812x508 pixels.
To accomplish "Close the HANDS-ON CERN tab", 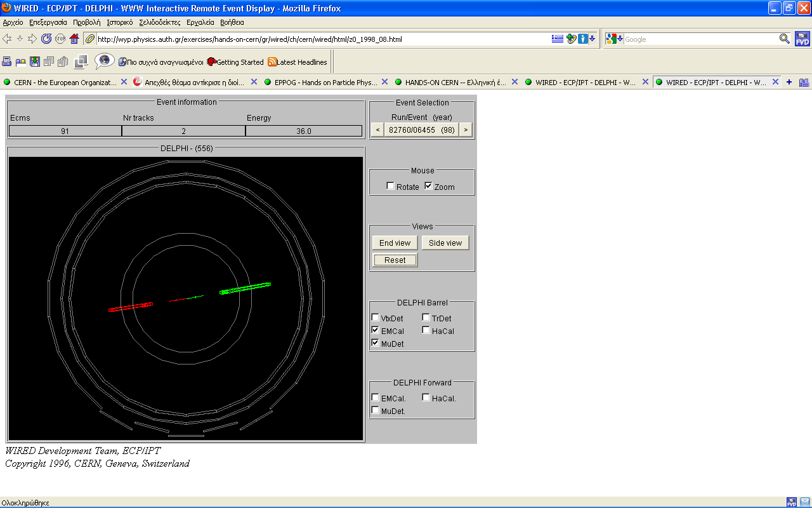I will (514, 82).
